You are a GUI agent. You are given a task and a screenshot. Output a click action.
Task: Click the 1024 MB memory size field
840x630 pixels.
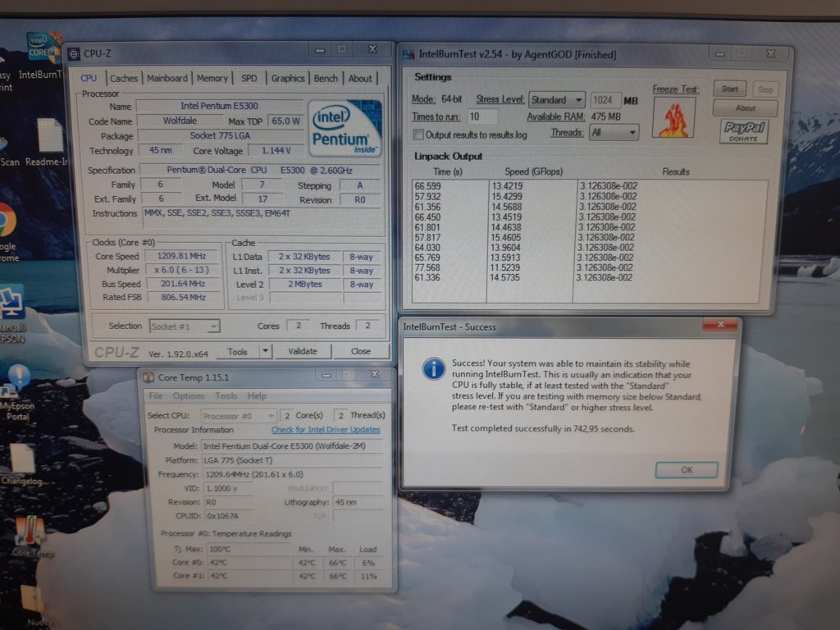[606, 100]
